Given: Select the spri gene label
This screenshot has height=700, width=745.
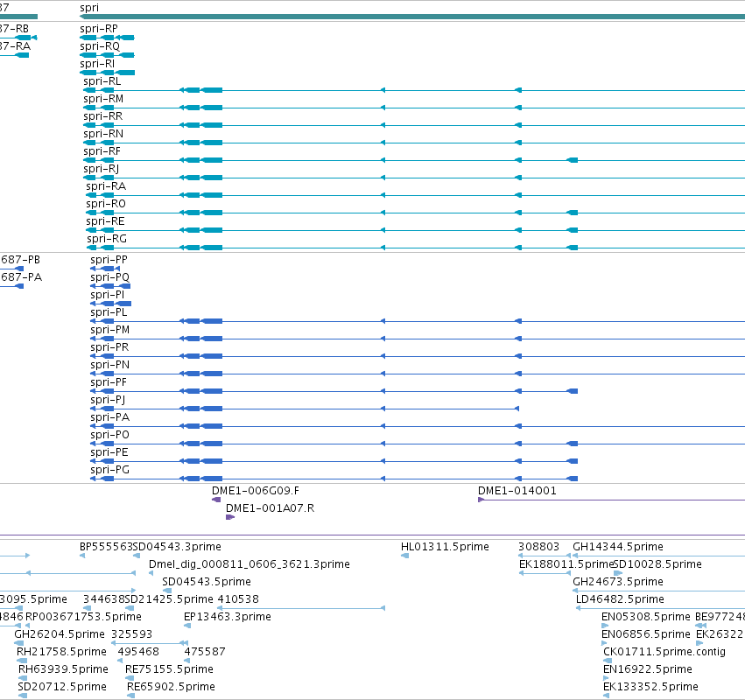Looking at the screenshot, I should click(89, 8).
